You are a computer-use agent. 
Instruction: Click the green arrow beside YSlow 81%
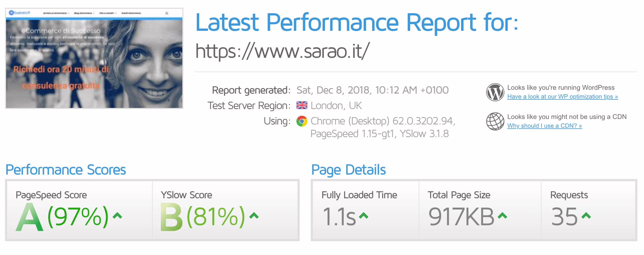(x=254, y=216)
